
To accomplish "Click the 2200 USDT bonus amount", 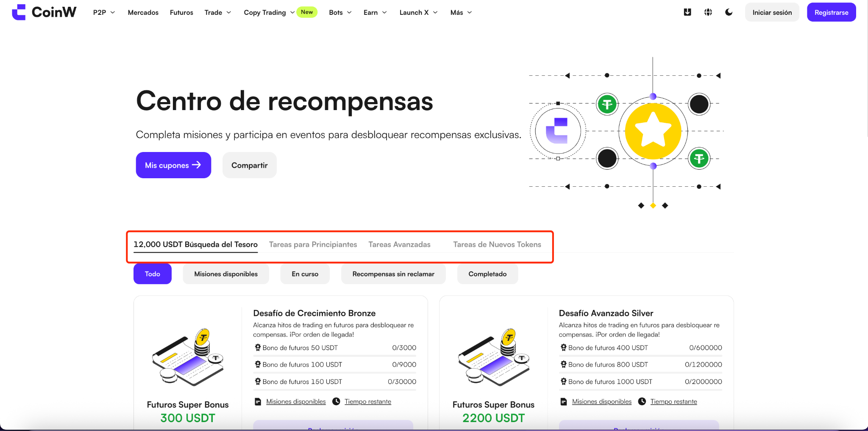I will tap(494, 418).
